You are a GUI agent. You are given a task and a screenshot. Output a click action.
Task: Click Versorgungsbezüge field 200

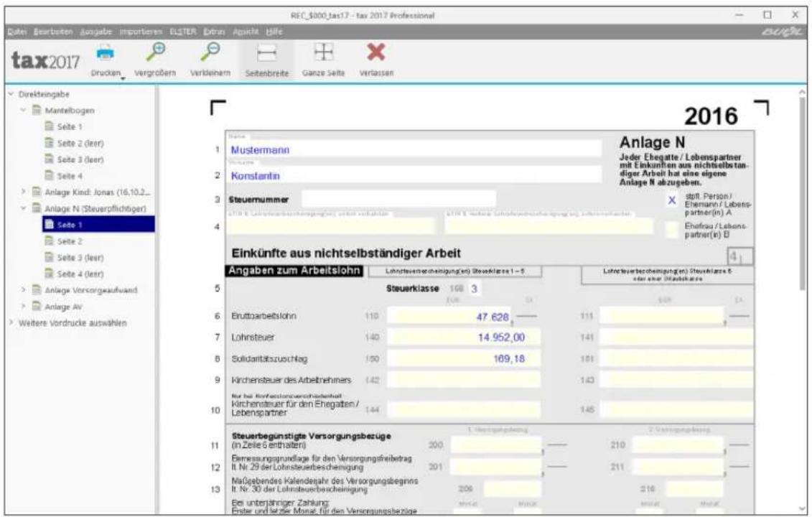495,444
